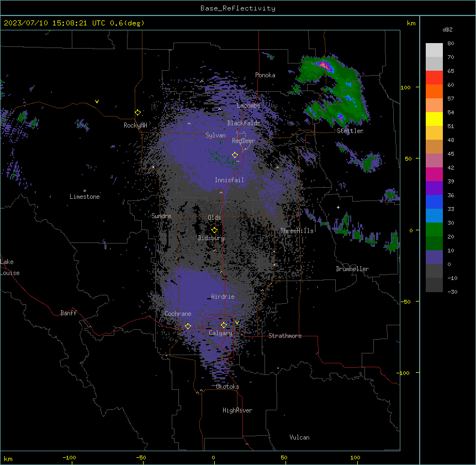Click the white plus marker east of ThreeHills
The height and width of the screenshot is (465, 476).
click(338, 207)
